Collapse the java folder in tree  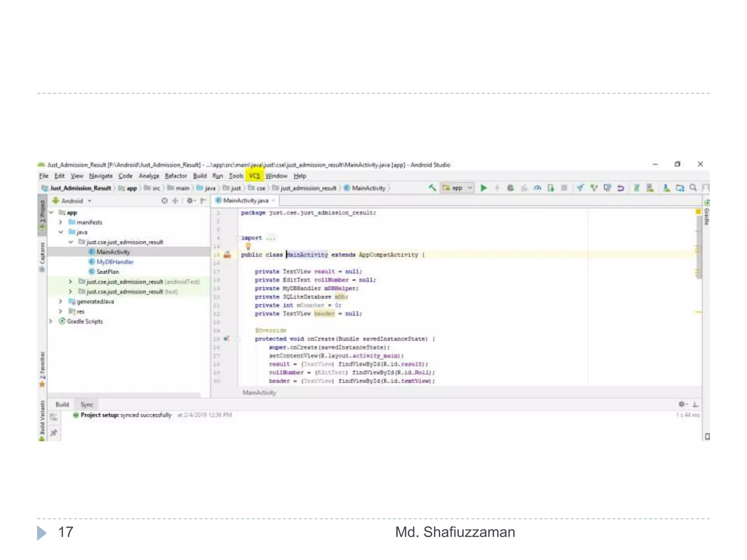click(x=61, y=232)
